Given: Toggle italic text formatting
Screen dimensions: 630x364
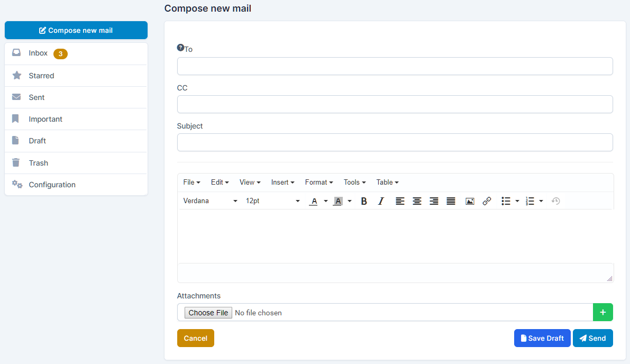Looking at the screenshot, I should coord(381,201).
